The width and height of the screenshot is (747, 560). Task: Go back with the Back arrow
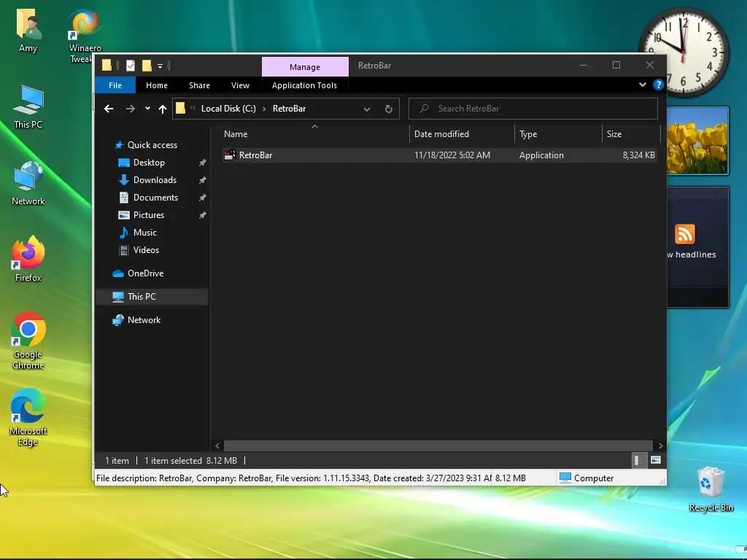pos(109,109)
